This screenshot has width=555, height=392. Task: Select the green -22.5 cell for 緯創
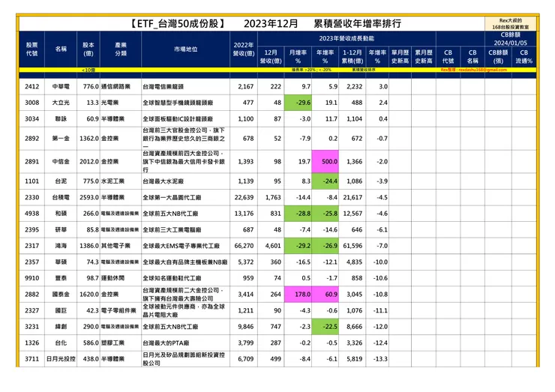[325, 327]
